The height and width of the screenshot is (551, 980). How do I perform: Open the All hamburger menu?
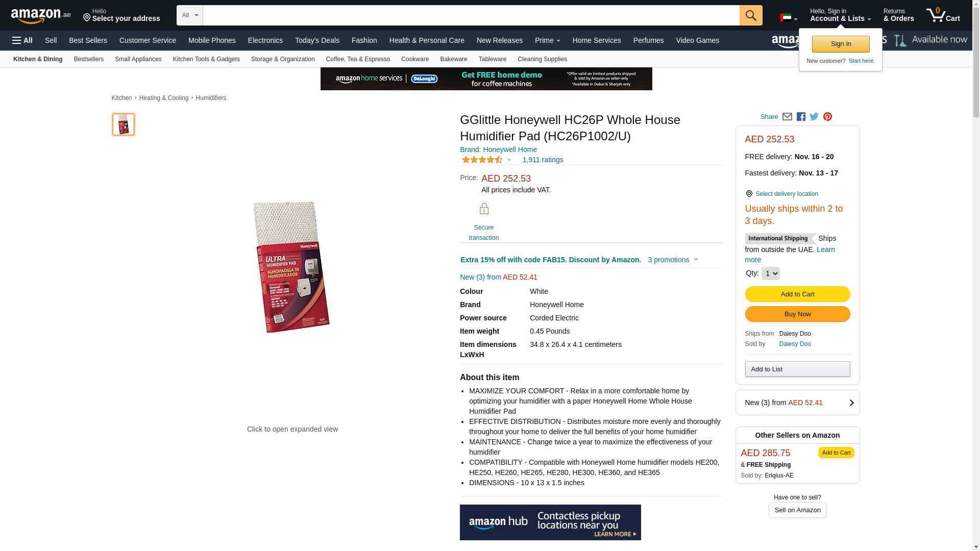tap(22, 40)
